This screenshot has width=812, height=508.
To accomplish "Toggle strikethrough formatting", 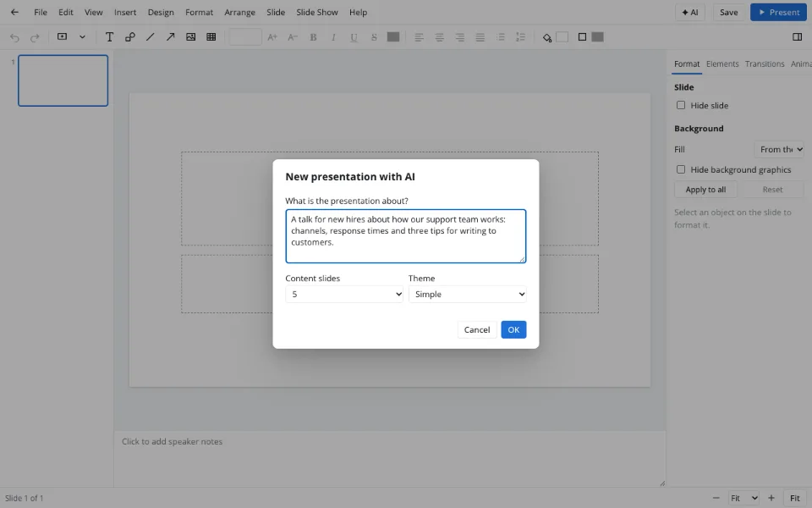I will pyautogui.click(x=374, y=36).
